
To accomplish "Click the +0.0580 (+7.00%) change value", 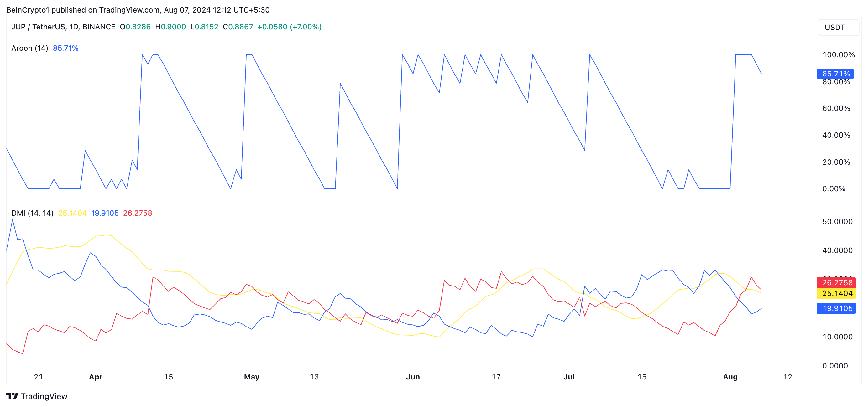I will [289, 27].
